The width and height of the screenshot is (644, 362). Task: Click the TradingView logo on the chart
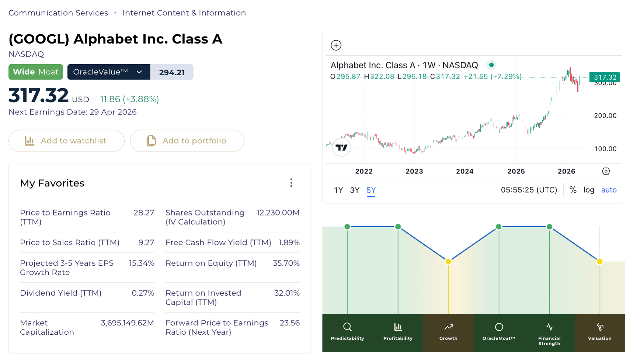341,148
